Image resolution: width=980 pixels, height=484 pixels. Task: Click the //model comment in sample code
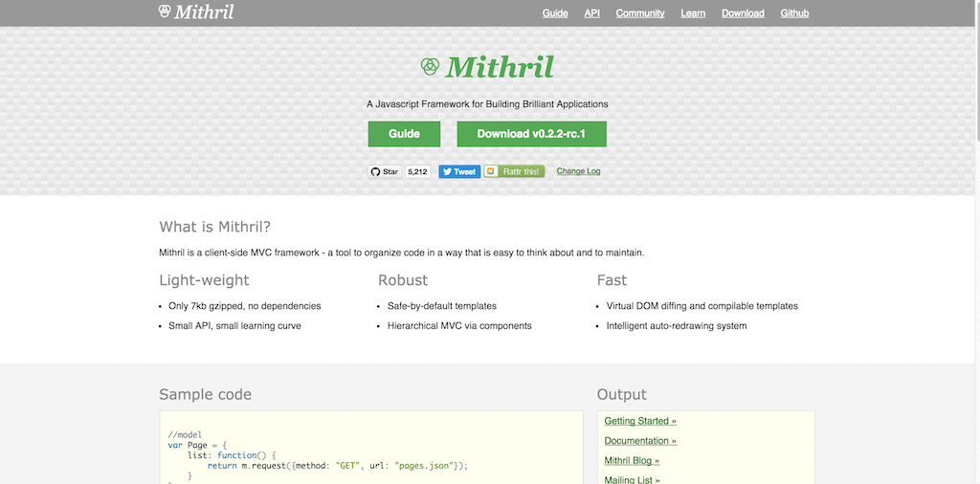pos(185,434)
